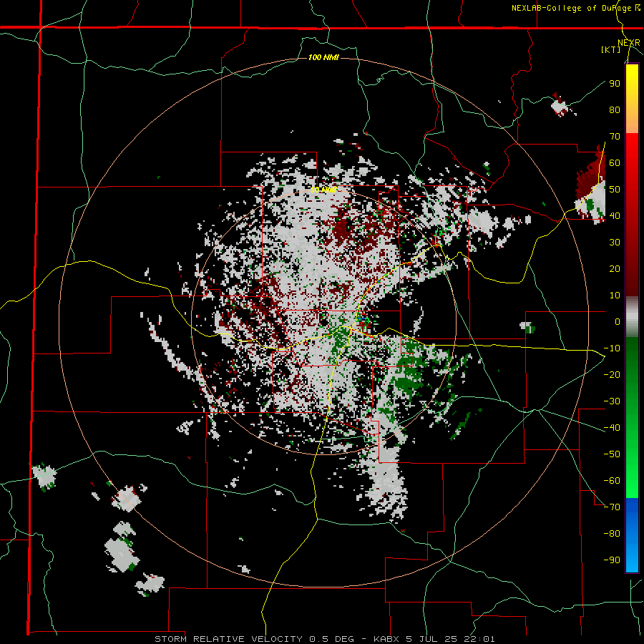
Task: Click the Storm Relative Velocity caption at bottom
Action: point(324,639)
